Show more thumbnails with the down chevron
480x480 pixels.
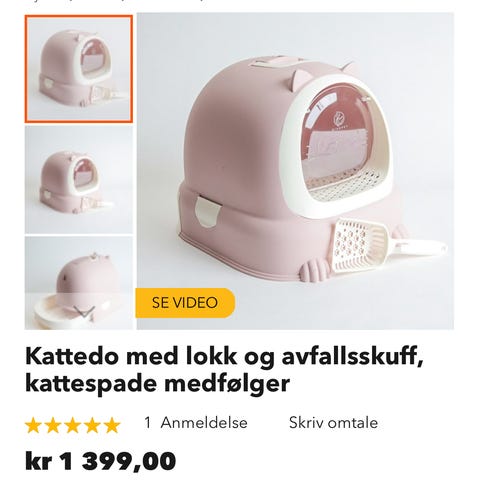click(x=84, y=313)
